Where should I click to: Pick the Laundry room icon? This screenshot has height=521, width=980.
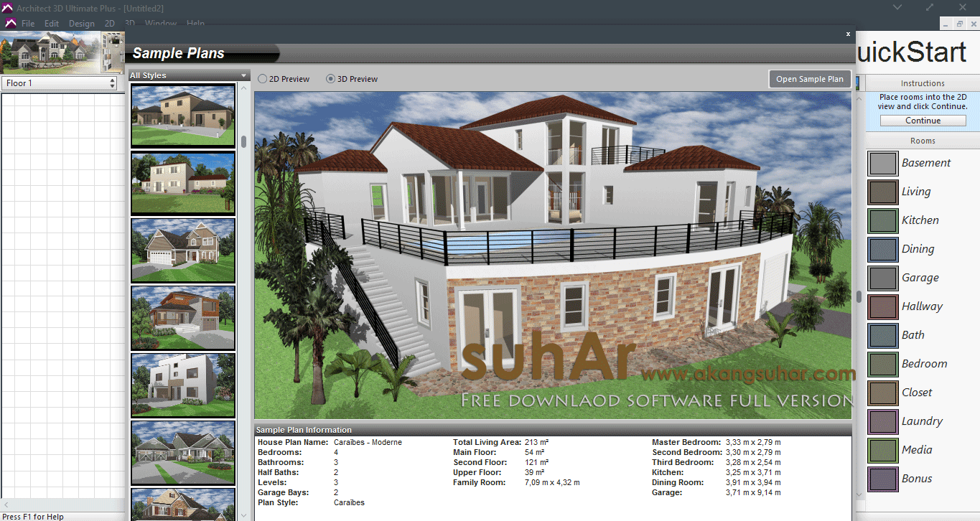click(883, 421)
